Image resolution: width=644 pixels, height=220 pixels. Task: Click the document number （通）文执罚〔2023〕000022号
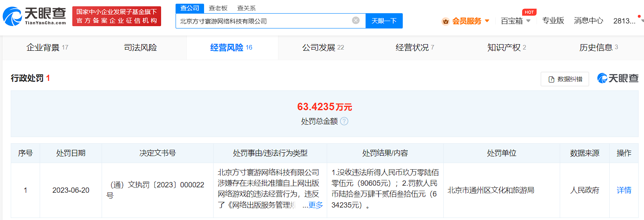[x=156, y=190]
